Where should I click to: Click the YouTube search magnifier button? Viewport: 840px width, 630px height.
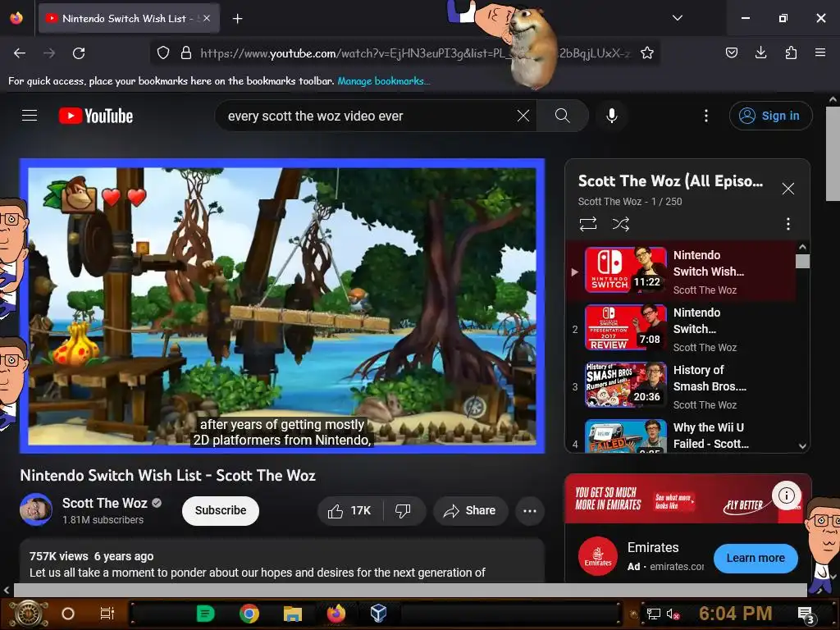563,116
